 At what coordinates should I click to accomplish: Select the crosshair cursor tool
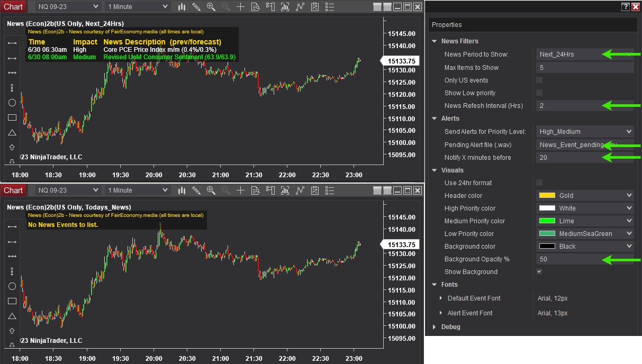pyautogui.click(x=240, y=7)
